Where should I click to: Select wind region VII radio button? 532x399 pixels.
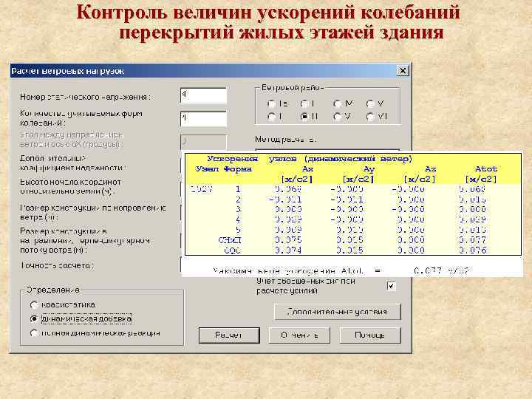[370, 117]
